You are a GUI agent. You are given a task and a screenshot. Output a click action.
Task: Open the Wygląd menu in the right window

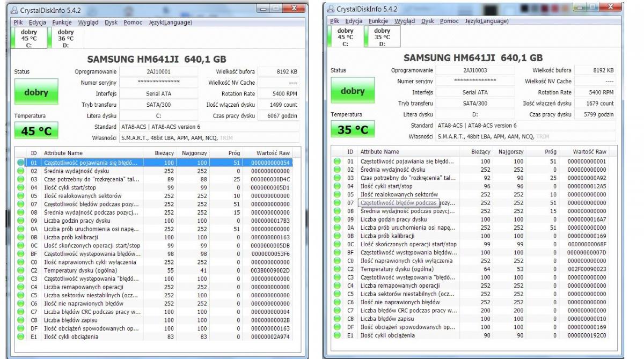click(x=405, y=21)
